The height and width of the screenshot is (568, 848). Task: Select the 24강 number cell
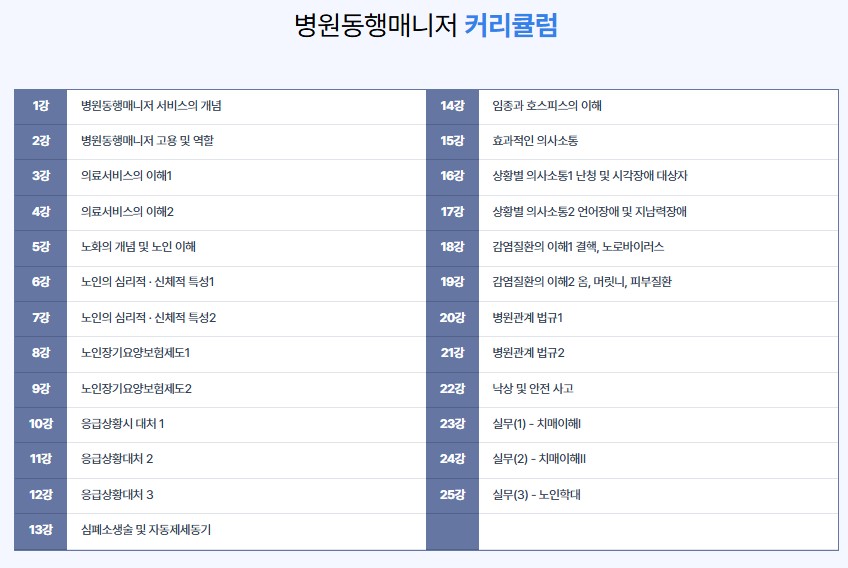(x=452, y=459)
